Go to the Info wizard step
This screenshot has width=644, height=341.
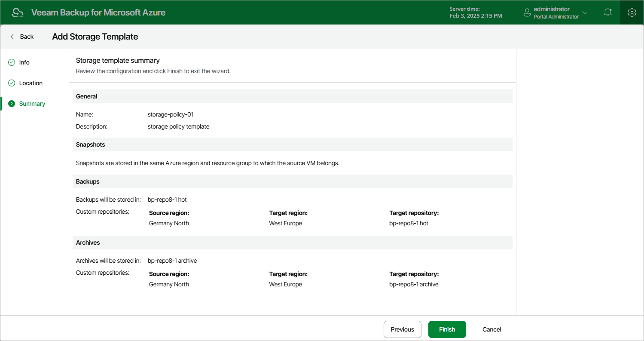click(24, 62)
